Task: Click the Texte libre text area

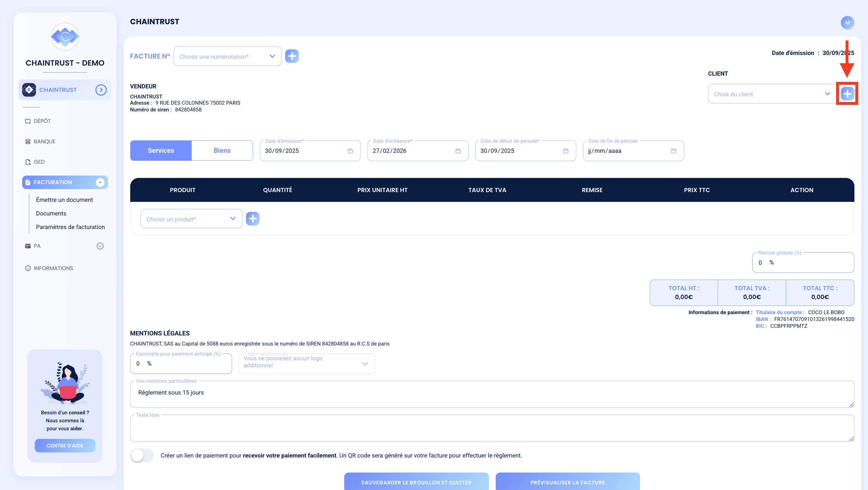Action: point(492,428)
